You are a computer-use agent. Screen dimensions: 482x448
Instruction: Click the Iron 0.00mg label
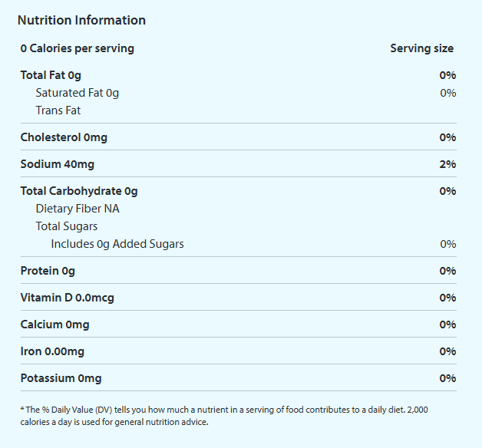[52, 351]
